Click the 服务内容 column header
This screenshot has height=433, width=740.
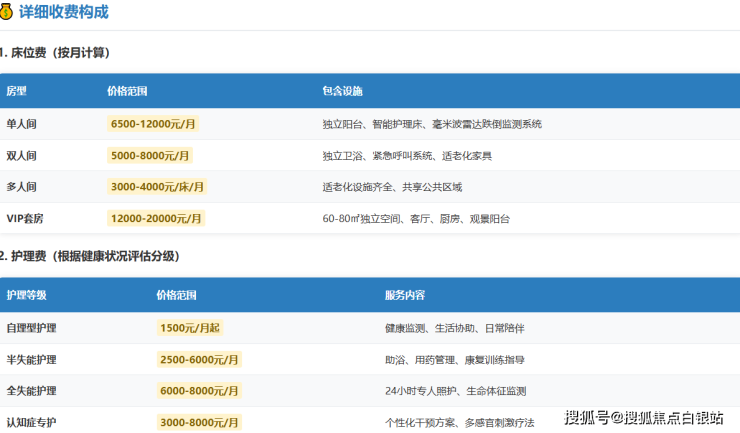click(404, 296)
